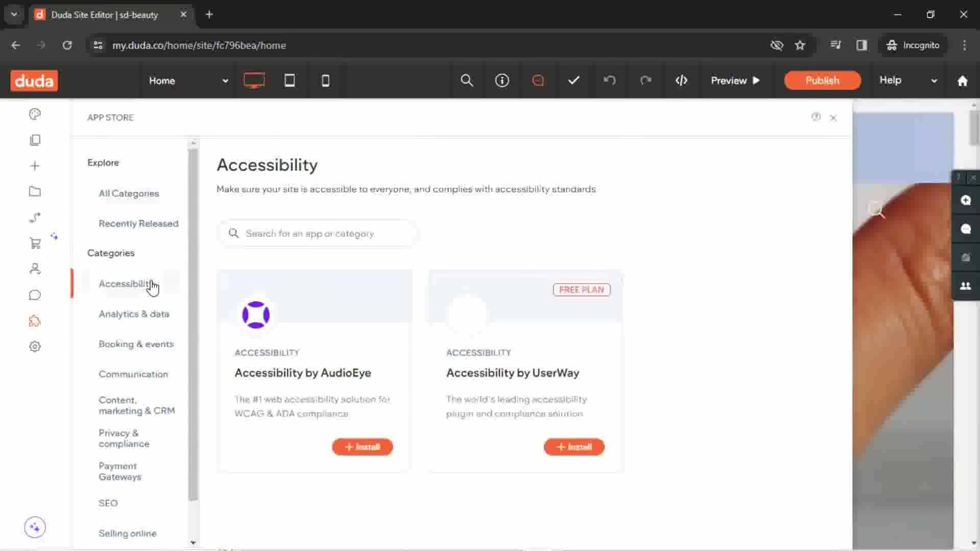Bookmark this page with star icon
This screenshot has width=980, height=551.
[800, 45]
